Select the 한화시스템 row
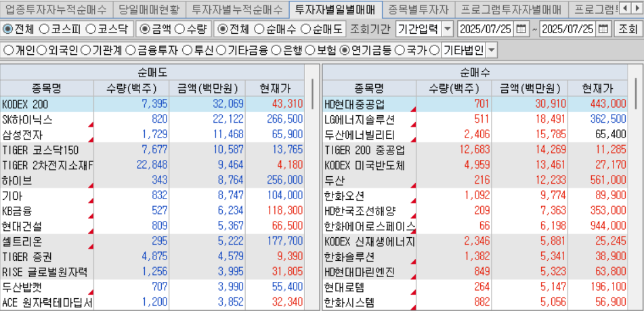This screenshot has width=644, height=311. [475, 302]
